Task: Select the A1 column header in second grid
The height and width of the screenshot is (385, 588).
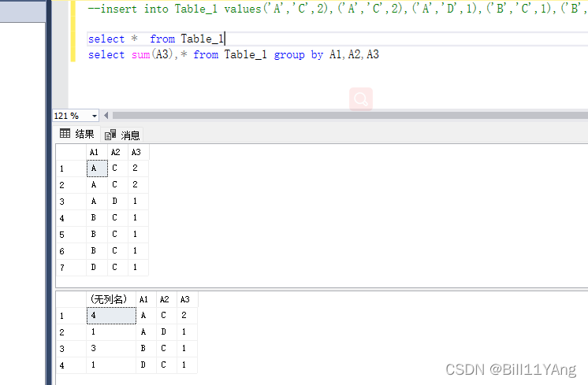Action: 146,299
